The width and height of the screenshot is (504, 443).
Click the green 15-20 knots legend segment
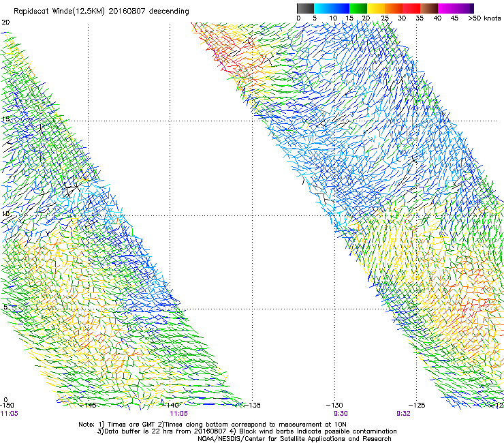358,8
